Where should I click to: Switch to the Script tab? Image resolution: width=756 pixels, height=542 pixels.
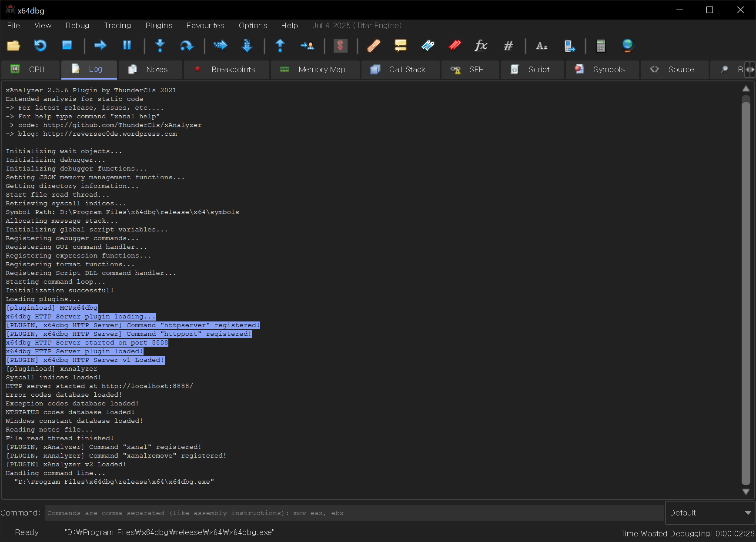[x=532, y=70]
